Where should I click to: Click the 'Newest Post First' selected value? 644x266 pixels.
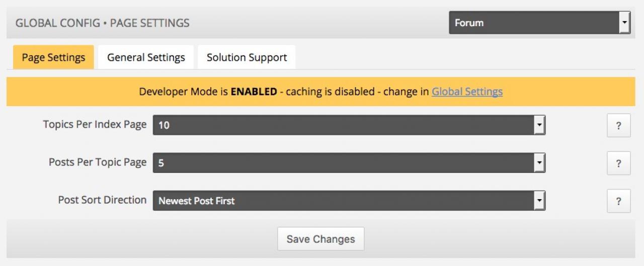[197, 201]
